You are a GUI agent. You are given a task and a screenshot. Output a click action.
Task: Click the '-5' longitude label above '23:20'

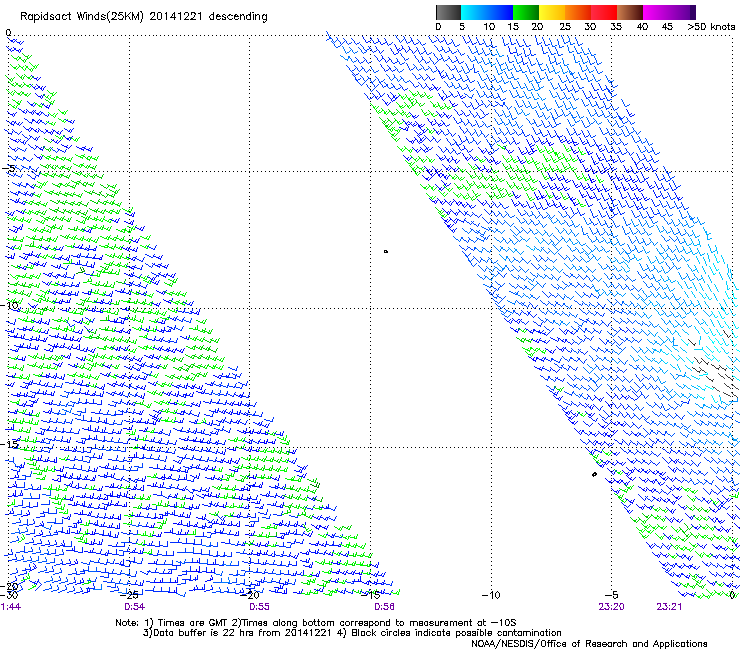[x=611, y=595]
